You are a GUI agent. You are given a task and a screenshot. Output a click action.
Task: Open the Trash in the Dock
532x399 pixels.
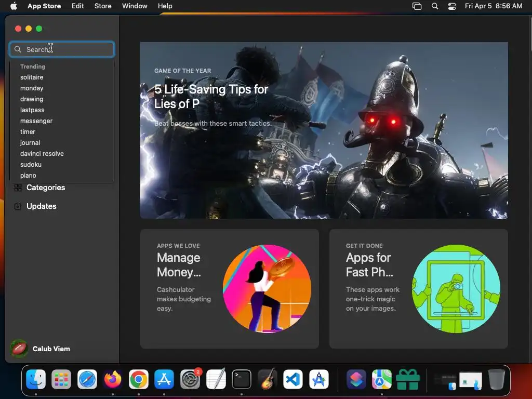496,379
